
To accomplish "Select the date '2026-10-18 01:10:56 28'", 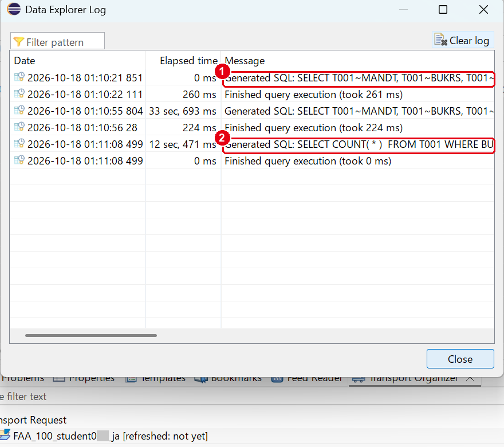I will point(82,128).
